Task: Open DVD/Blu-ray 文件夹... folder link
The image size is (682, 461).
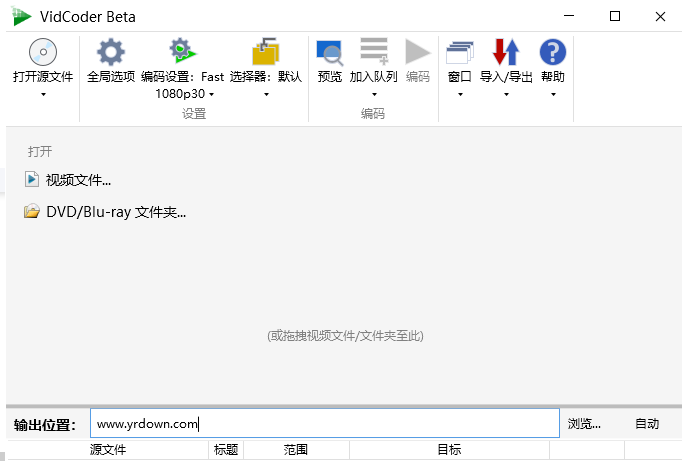Action: pyautogui.click(x=116, y=212)
